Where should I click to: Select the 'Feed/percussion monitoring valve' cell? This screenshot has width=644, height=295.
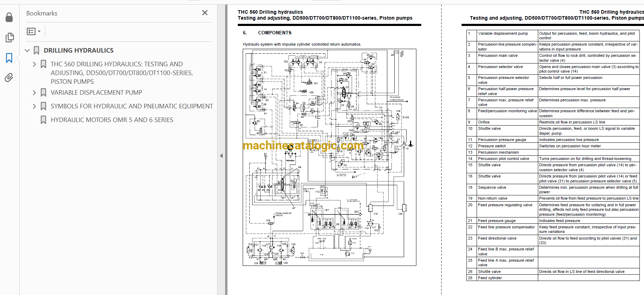coord(507,113)
